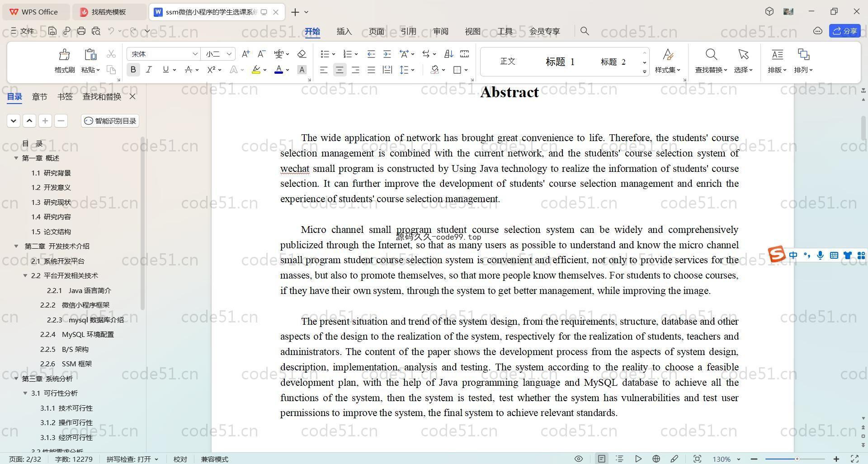Select outline entry 2.2.6 SSM 框架
The width and height of the screenshot is (868, 464).
click(66, 364)
